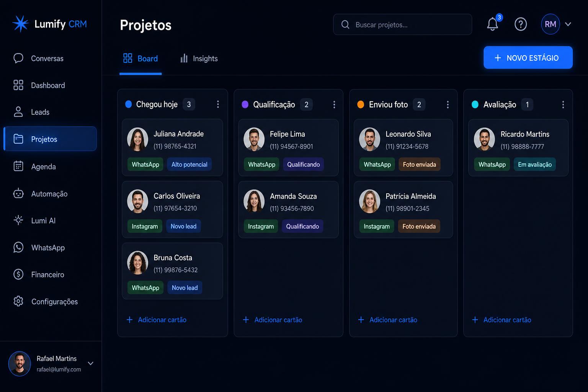Click the Financeiro dollar icon
The height and width of the screenshot is (392, 588).
point(18,274)
